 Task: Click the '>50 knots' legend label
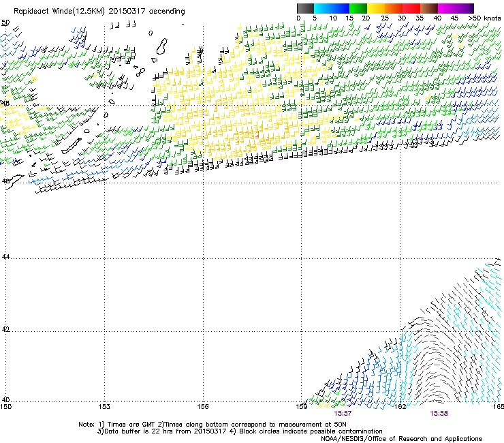point(485,18)
